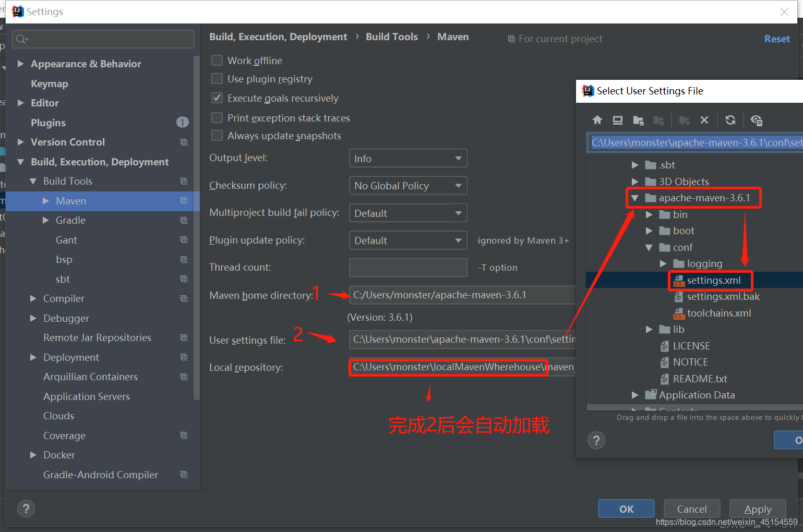Open Multiproject build fail policy dropdown
The height and width of the screenshot is (532, 803).
408,213
